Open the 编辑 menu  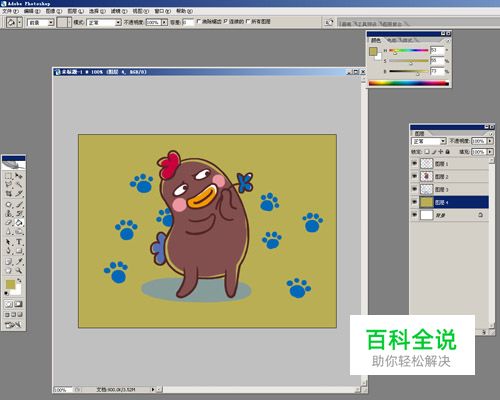[32, 11]
